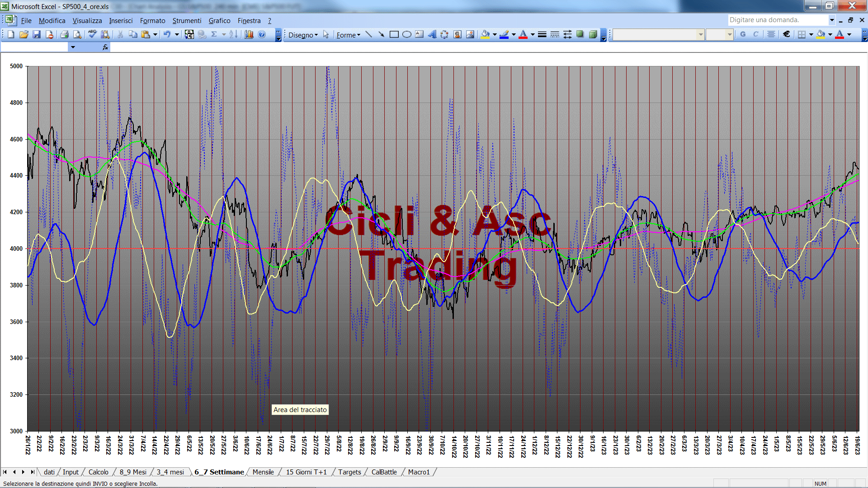Select the Arrow drawing tool
Screen dimensions: 868x488
click(382, 34)
